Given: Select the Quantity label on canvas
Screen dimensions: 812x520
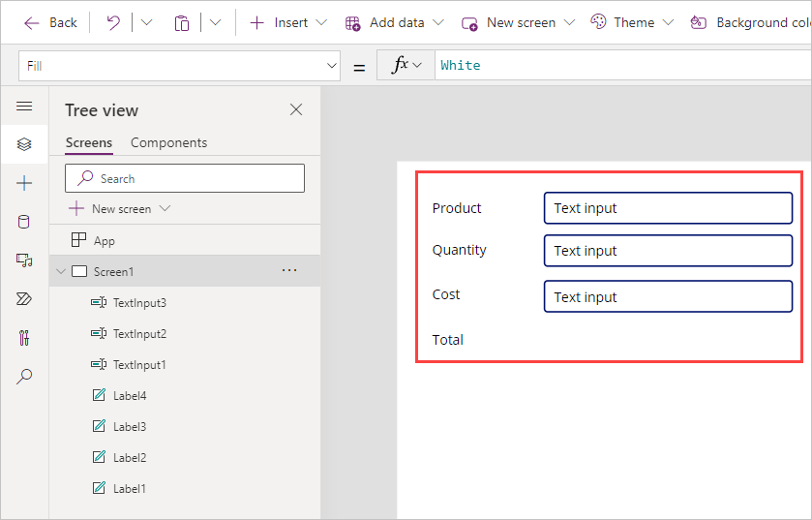Looking at the screenshot, I should 460,250.
